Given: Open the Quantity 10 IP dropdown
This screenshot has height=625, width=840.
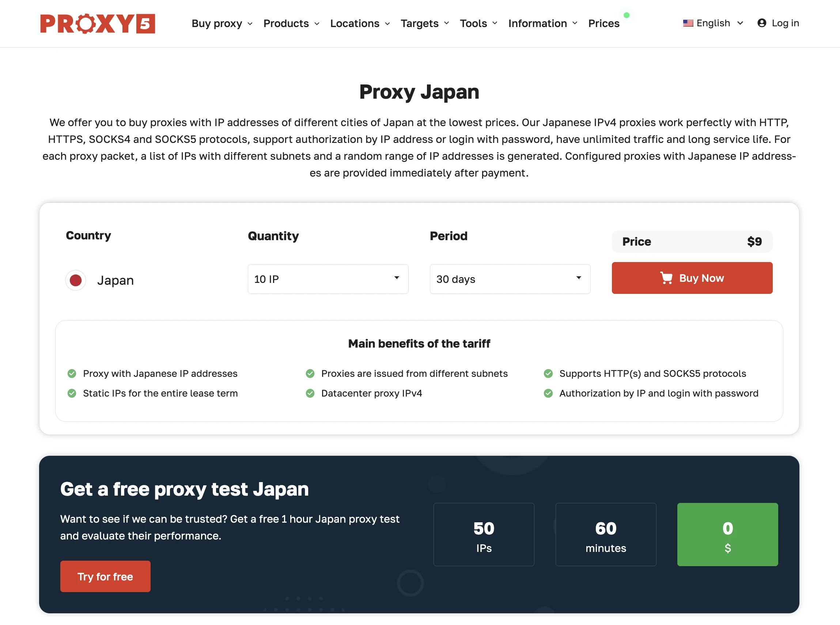Looking at the screenshot, I should point(328,279).
